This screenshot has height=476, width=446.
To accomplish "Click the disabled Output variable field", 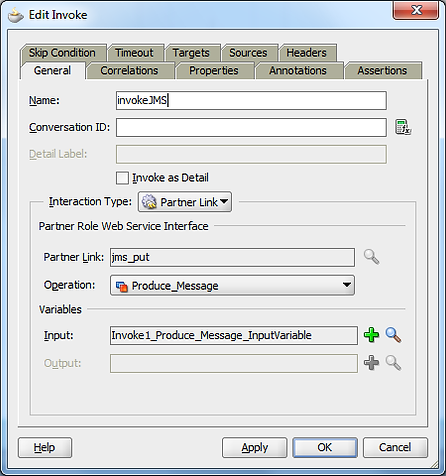I will (234, 363).
